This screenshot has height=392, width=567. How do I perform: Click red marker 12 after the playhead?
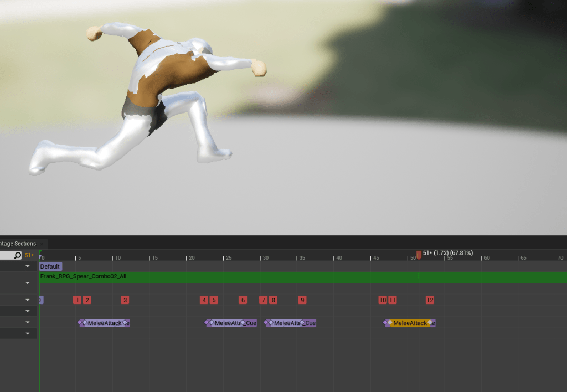tap(430, 300)
